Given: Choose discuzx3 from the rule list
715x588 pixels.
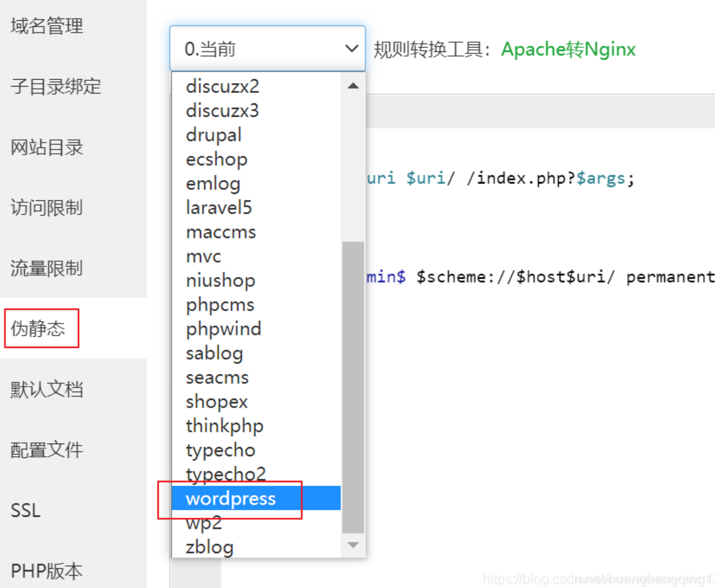Looking at the screenshot, I should pos(256,111).
